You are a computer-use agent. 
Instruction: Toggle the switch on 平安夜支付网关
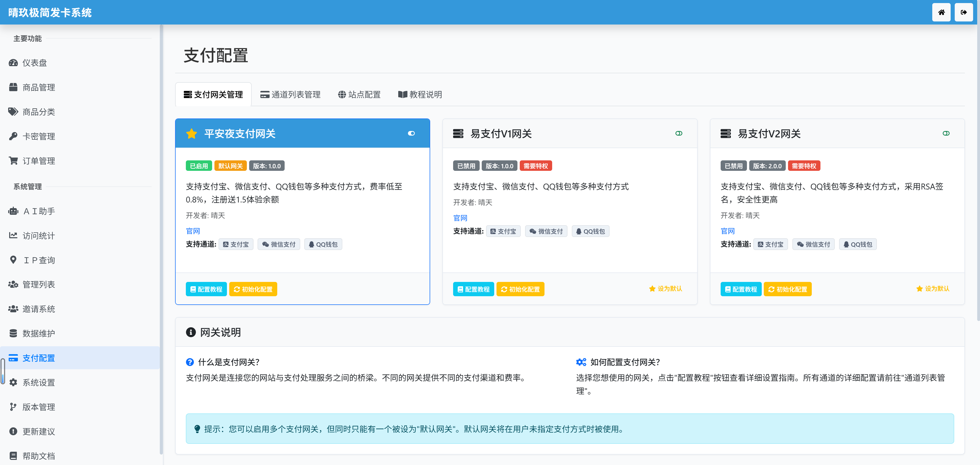[x=411, y=133]
